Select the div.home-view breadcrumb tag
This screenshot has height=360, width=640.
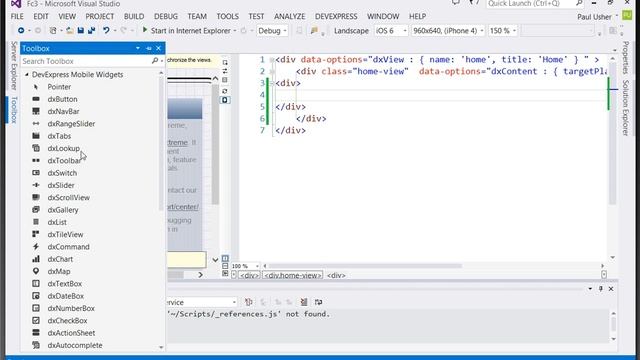[x=293, y=275]
